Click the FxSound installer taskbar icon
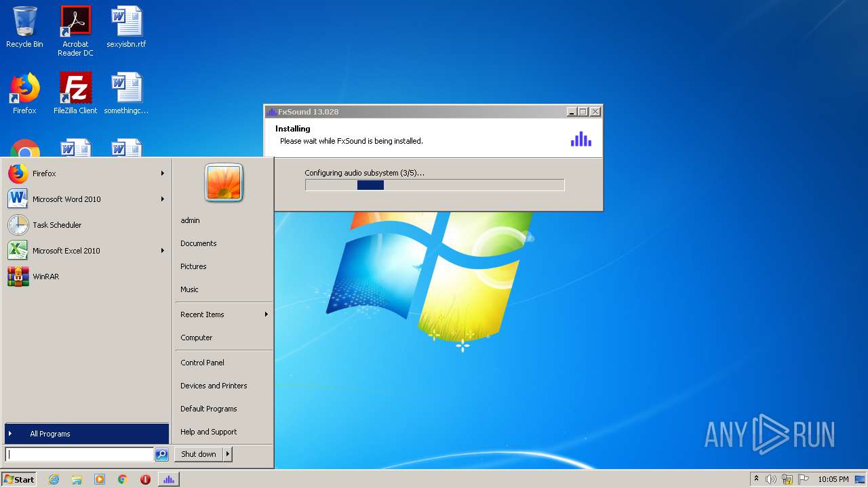Screen dimensions: 868x488 tap(168, 479)
